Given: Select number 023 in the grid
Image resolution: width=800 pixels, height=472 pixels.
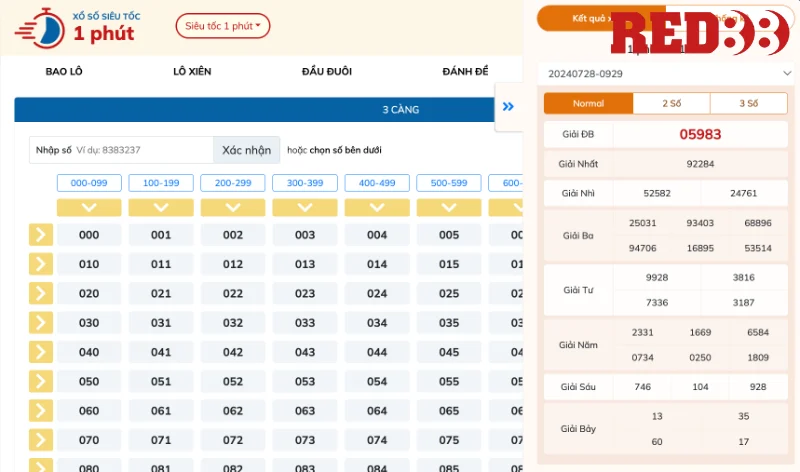Looking at the screenshot, I should tap(305, 294).
